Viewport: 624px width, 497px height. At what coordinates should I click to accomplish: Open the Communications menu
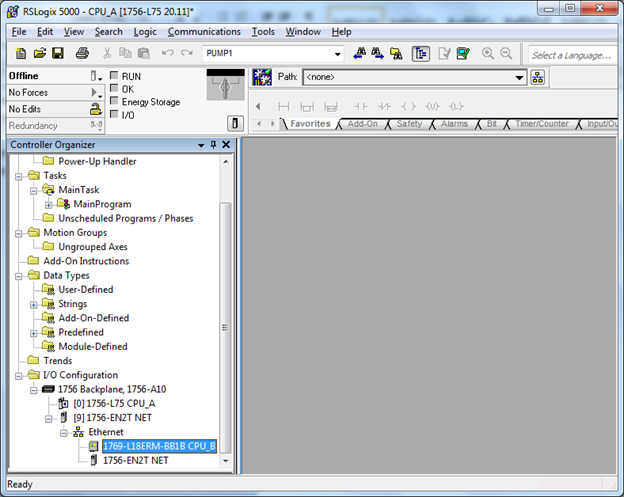tap(204, 32)
